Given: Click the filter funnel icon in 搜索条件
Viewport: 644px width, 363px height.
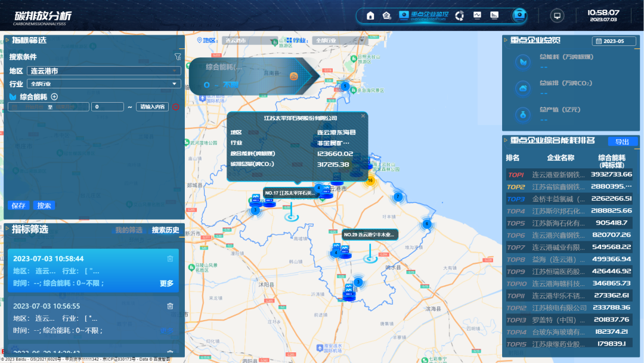Looking at the screenshot, I should (x=177, y=57).
